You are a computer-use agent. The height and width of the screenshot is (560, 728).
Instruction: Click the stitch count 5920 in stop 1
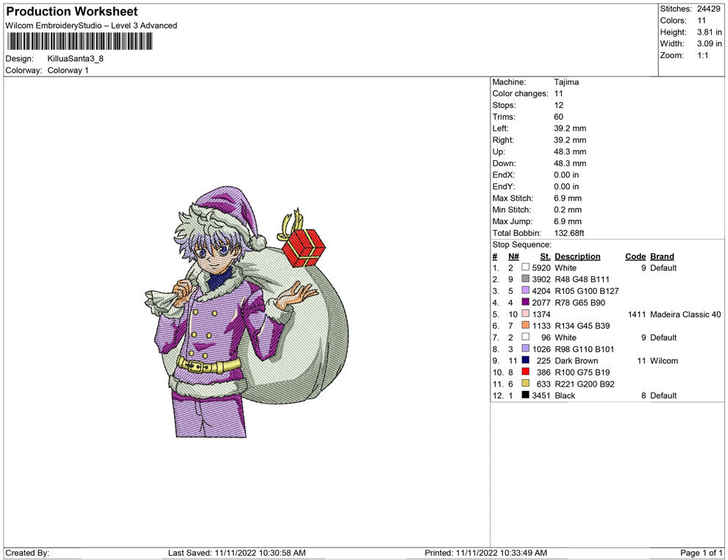coord(541,268)
